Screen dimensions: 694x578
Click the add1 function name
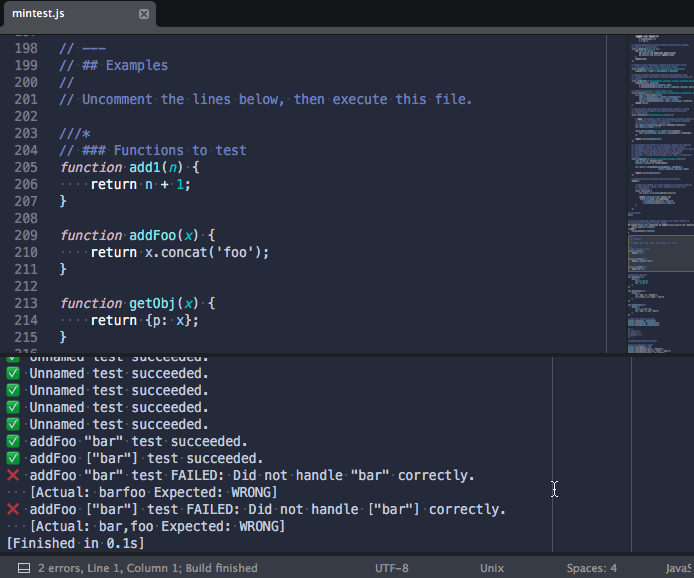tap(145, 167)
